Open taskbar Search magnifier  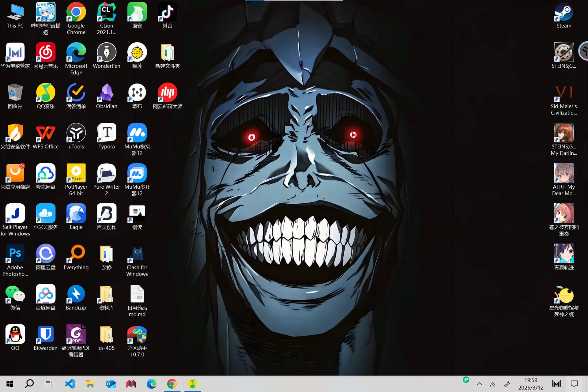29,384
